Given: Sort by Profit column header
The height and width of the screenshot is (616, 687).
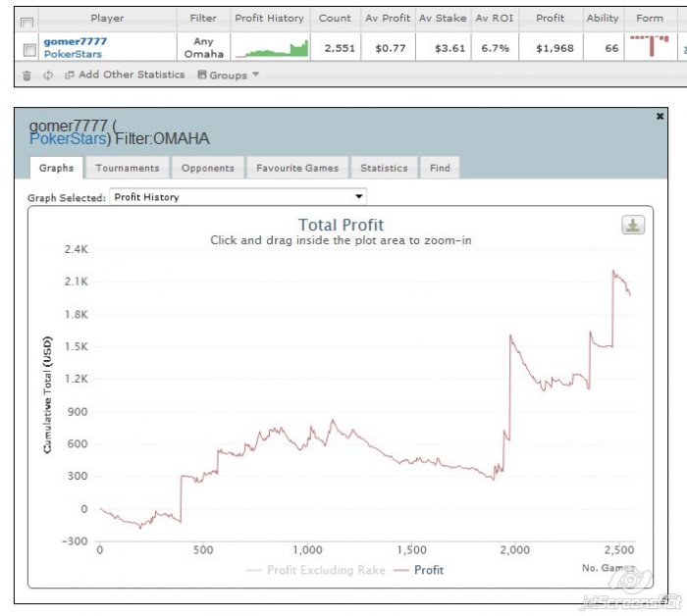Looking at the screenshot, I should coord(551,19).
